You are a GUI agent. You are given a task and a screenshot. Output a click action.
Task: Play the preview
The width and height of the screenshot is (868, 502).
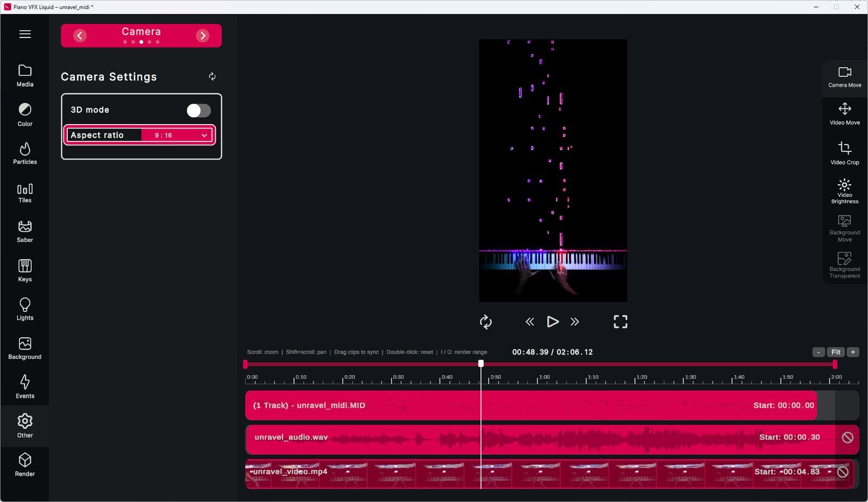[553, 322]
